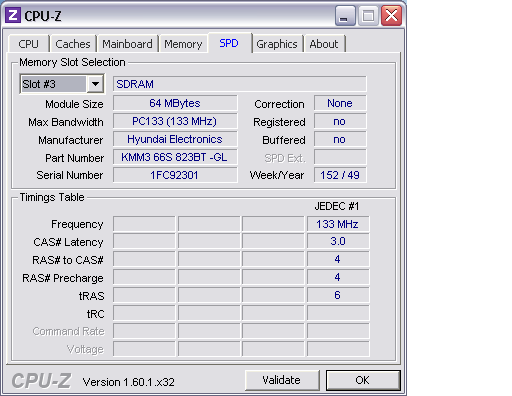Click the Part Number label
Image resolution: width=512 pixels, height=396 pixels.
[x=75, y=158]
